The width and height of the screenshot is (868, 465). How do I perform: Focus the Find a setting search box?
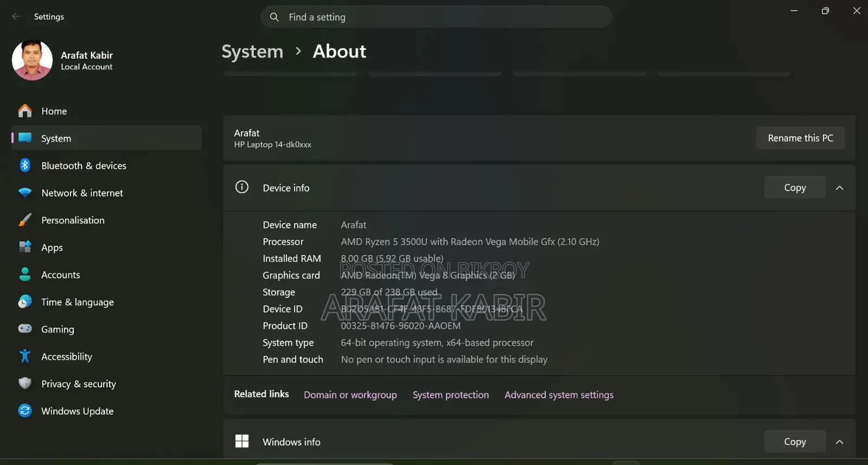coord(436,17)
